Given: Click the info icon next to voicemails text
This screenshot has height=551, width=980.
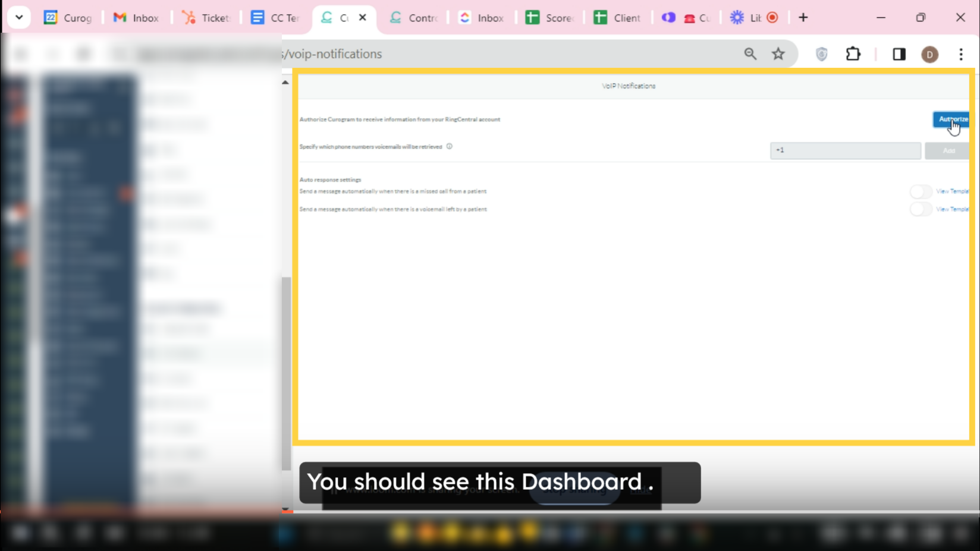Looking at the screenshot, I should click(x=450, y=146).
